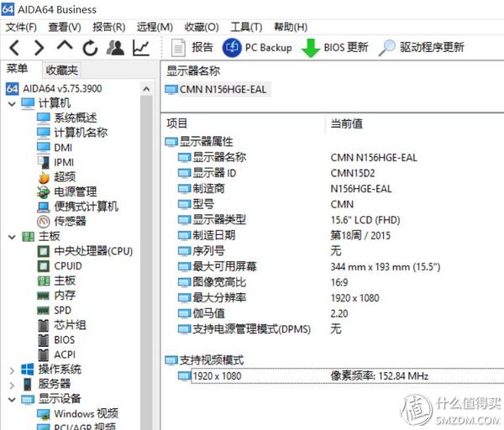Viewport: 504px width, 430px height.
Task: Open the graph chart icon
Action: (141, 48)
